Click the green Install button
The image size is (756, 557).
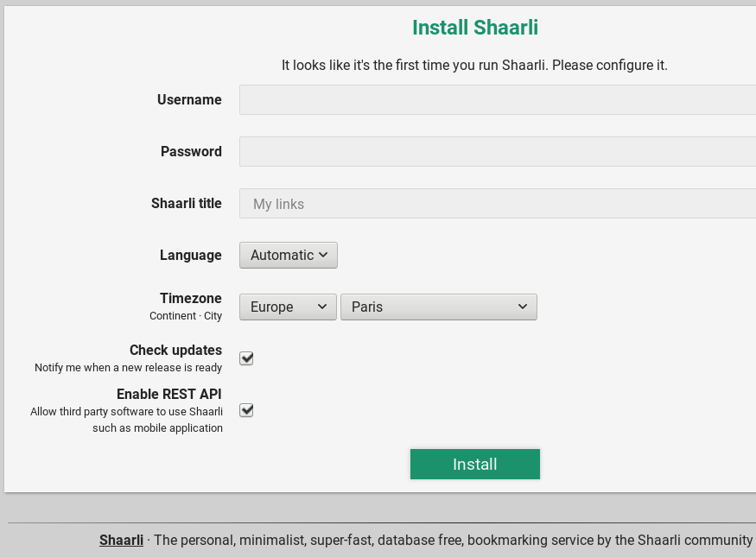474,464
